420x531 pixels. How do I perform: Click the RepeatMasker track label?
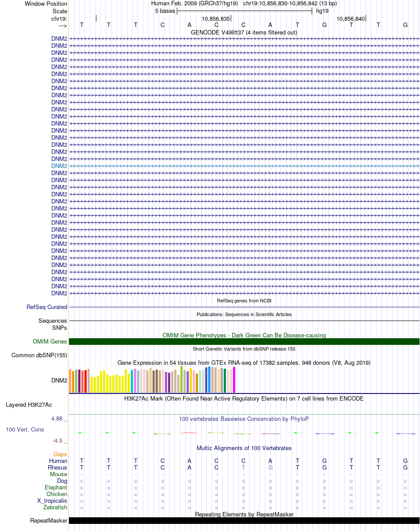coord(49,520)
